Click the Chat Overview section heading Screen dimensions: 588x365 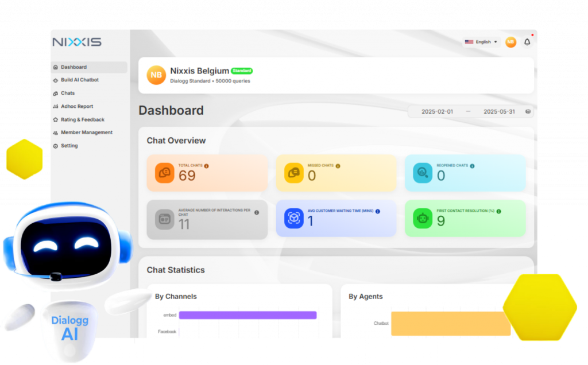[176, 141]
